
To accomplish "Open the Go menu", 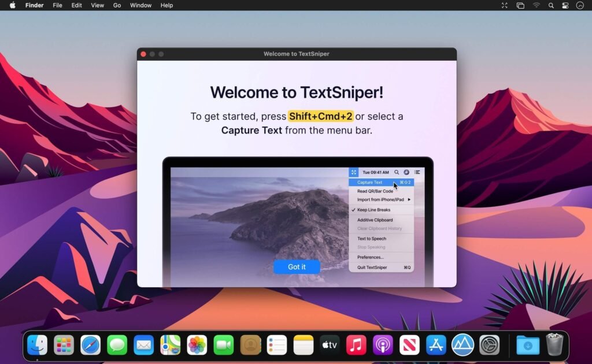I will point(117,5).
